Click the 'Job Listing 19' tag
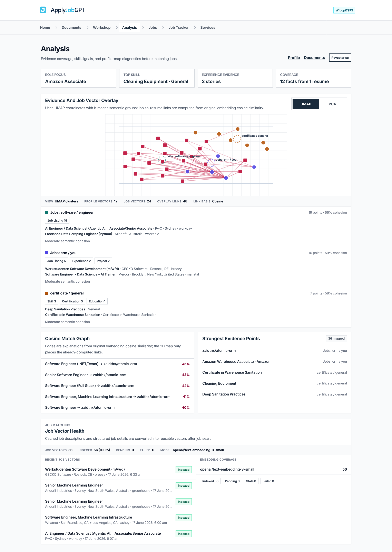The width and height of the screenshot is (392, 552). tap(57, 221)
